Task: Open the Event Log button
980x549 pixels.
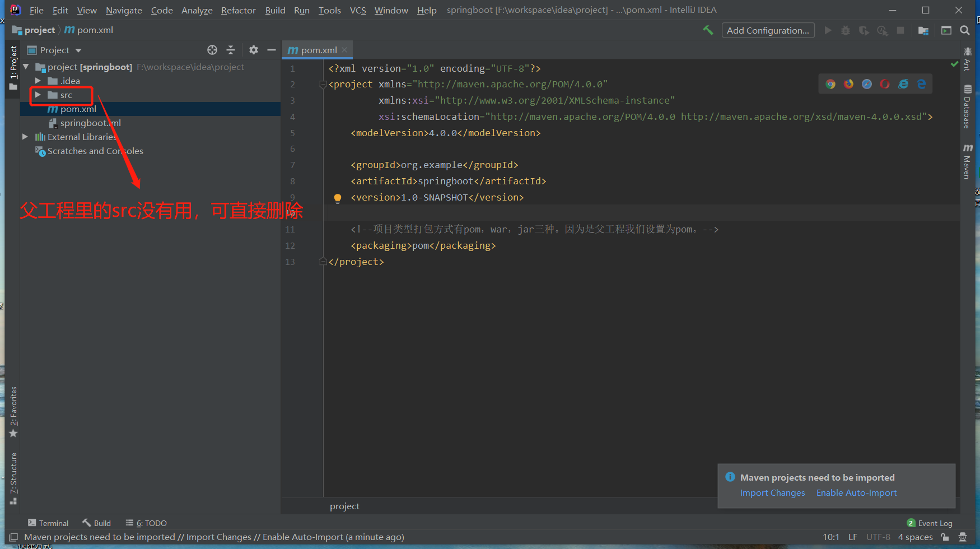Action: pos(930,523)
